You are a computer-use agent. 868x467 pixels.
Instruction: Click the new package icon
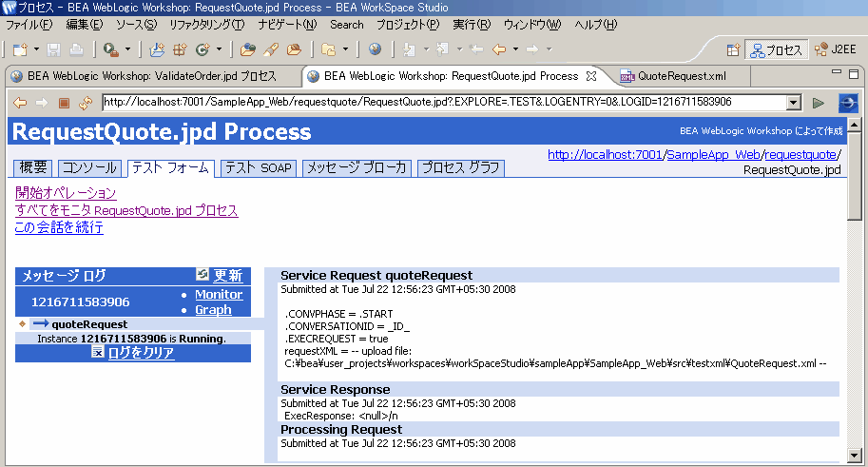pos(180,49)
